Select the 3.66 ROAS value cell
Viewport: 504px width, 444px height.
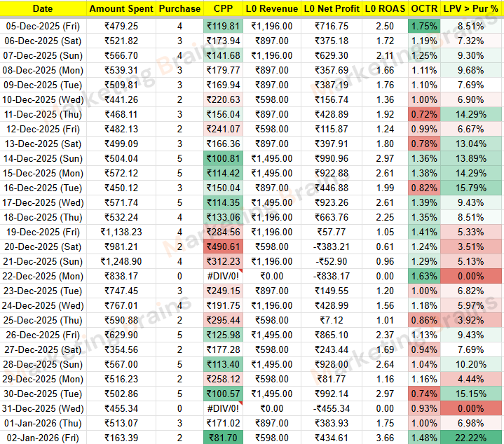coord(384,438)
